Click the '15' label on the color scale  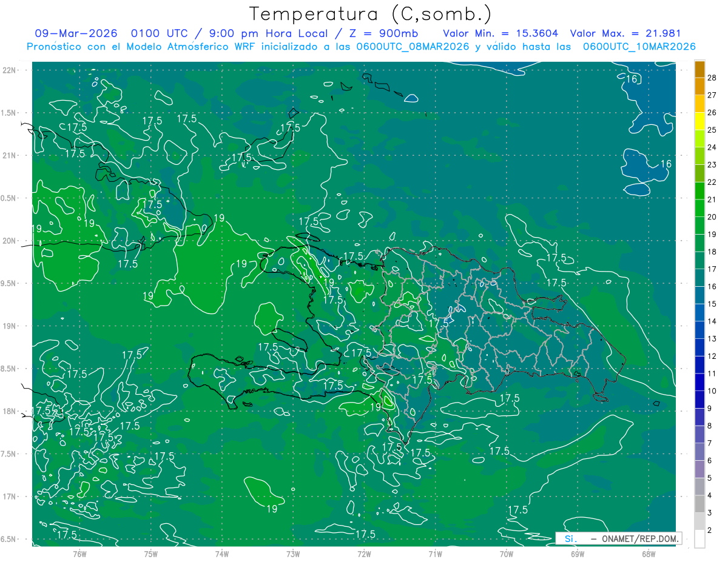pos(712,304)
